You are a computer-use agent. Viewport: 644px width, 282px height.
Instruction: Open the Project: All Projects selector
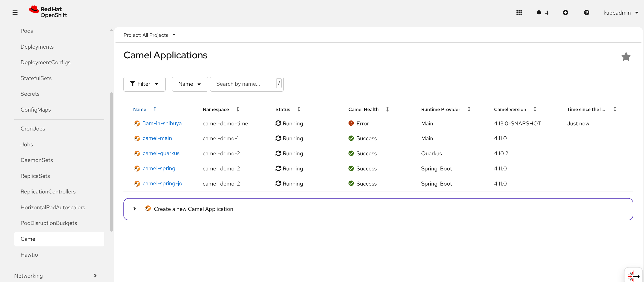pos(149,35)
